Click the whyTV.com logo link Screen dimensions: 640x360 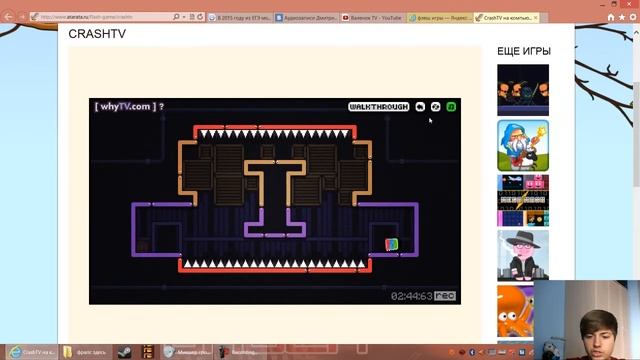coord(125,107)
